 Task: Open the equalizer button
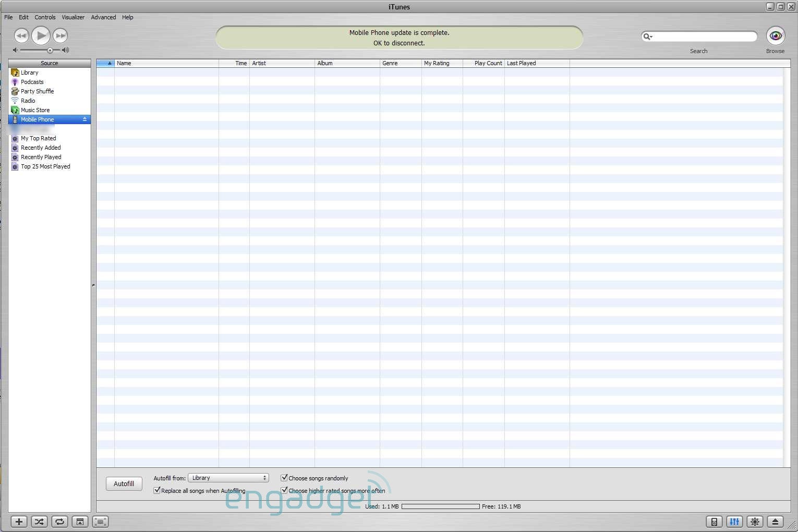[734, 522]
